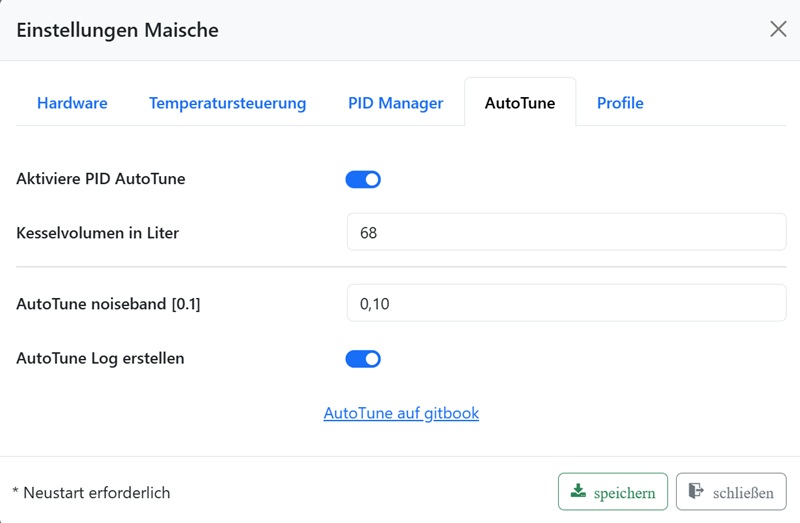Switch to the Temperatursteuerung tab
The height and width of the screenshot is (523, 800).
point(227,103)
